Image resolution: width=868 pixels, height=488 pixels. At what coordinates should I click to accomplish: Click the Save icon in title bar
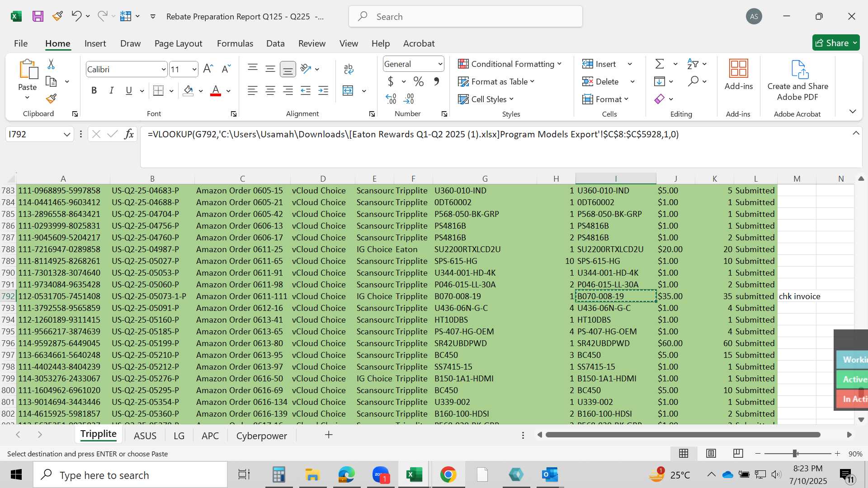click(x=38, y=17)
